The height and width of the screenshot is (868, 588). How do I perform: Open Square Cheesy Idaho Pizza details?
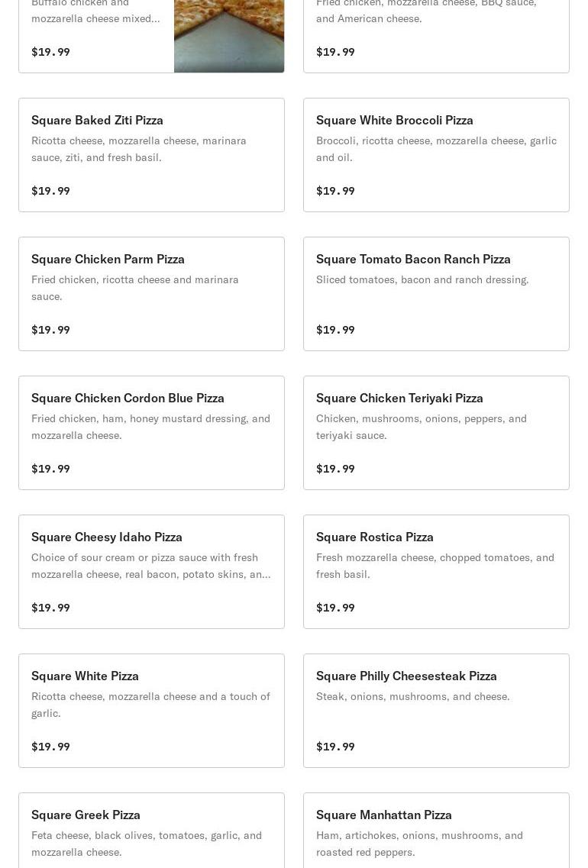click(x=107, y=537)
